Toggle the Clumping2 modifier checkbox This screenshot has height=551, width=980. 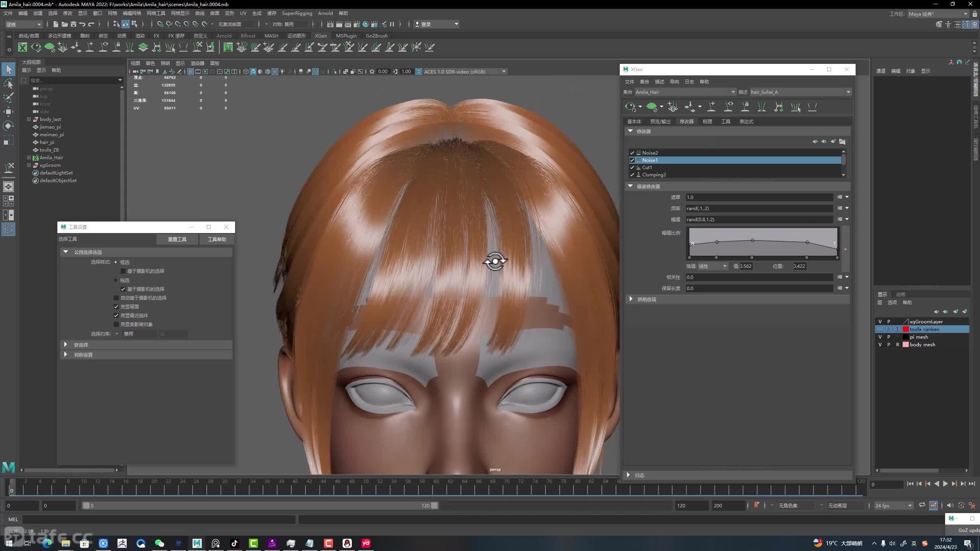pyautogui.click(x=632, y=174)
